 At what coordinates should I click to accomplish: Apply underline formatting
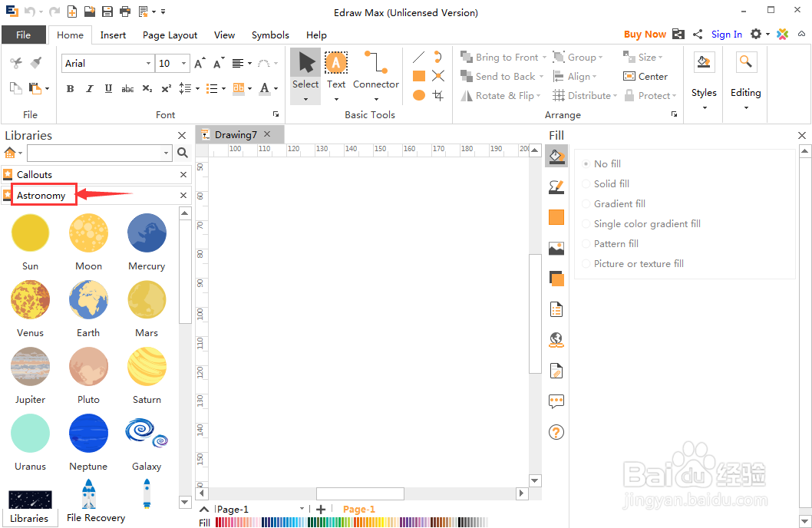point(108,88)
